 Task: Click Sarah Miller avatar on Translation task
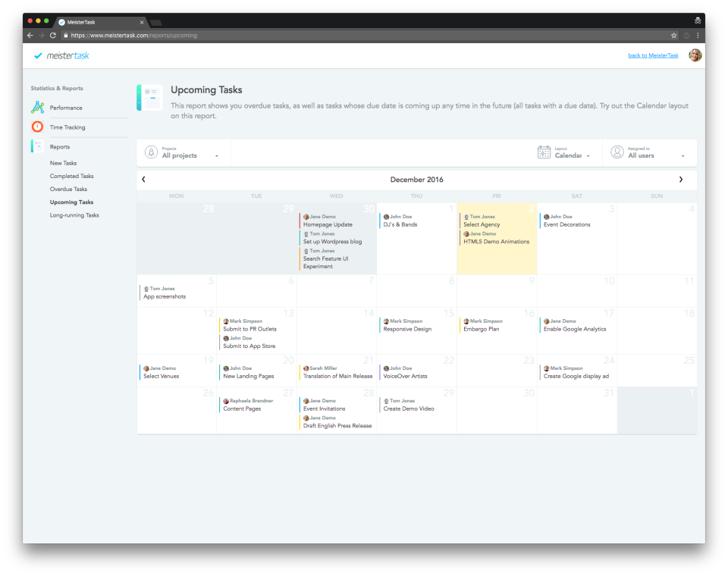[x=306, y=368]
